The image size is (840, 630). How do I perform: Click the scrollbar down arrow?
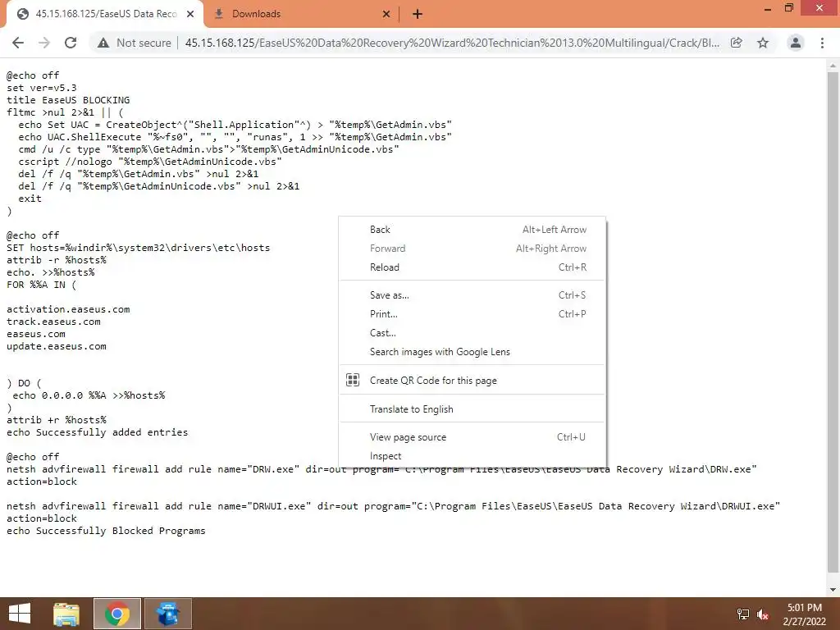833,590
